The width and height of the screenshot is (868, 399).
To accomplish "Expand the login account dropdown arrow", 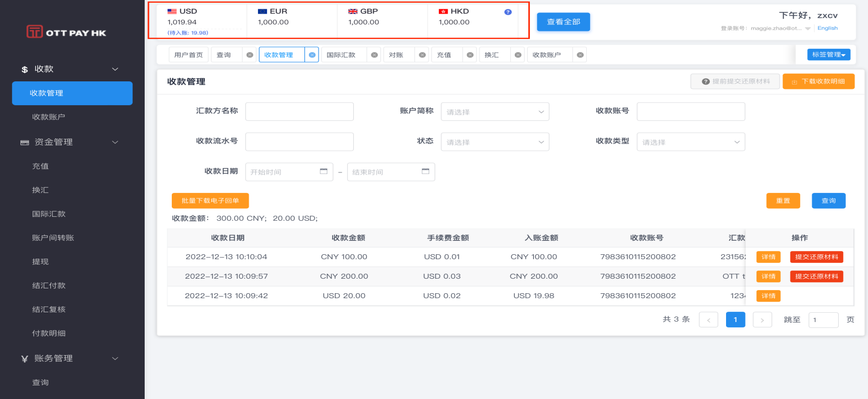I will pos(808,29).
